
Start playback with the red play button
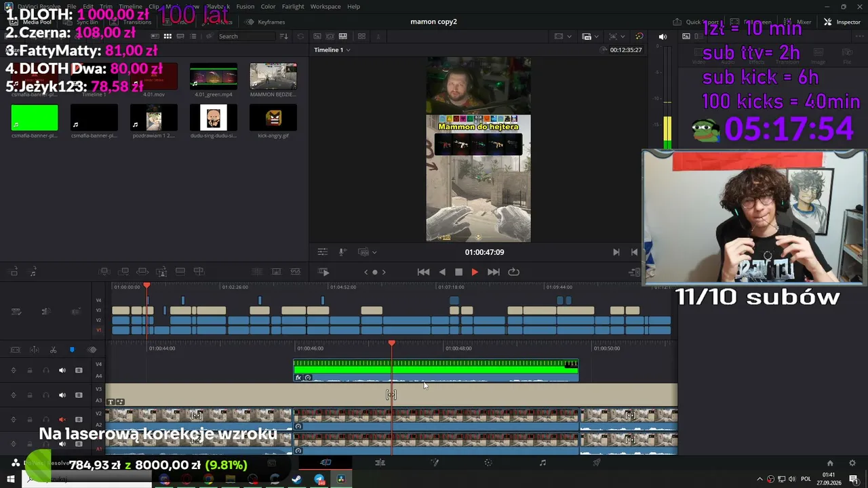475,272
